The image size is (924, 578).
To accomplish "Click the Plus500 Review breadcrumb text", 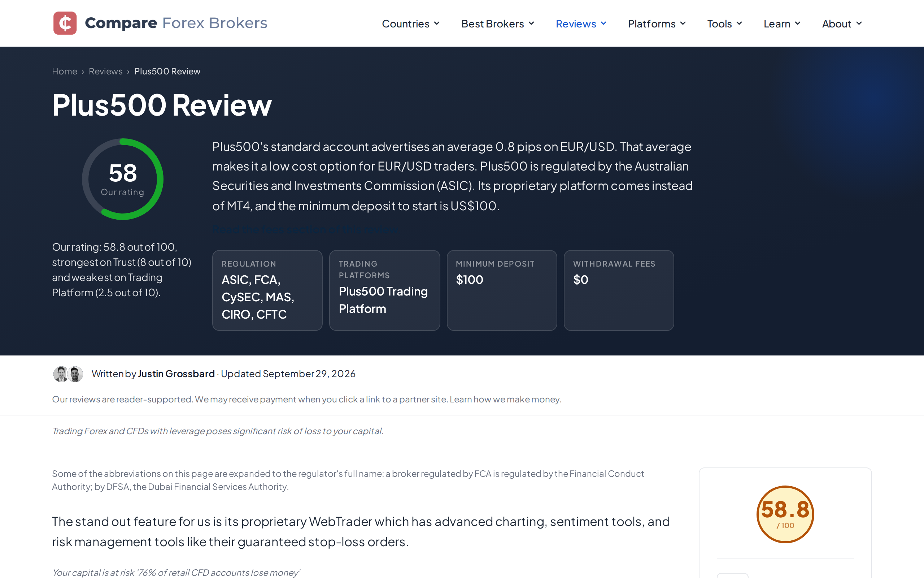I will pos(167,72).
